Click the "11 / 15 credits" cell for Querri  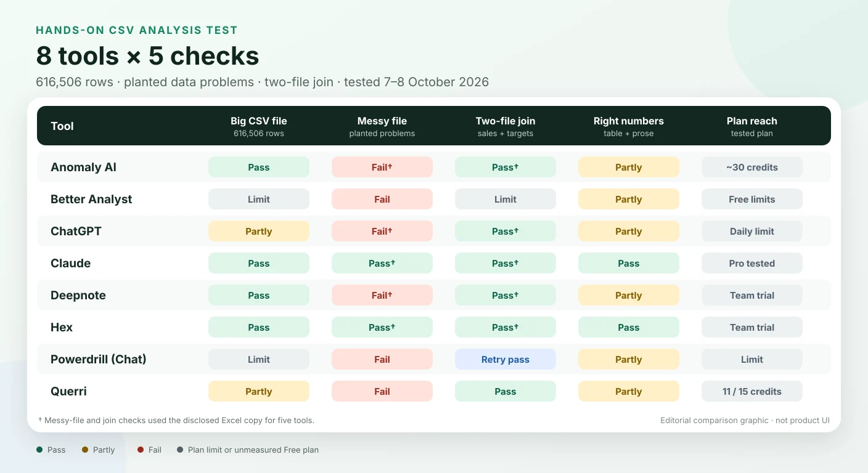click(752, 392)
